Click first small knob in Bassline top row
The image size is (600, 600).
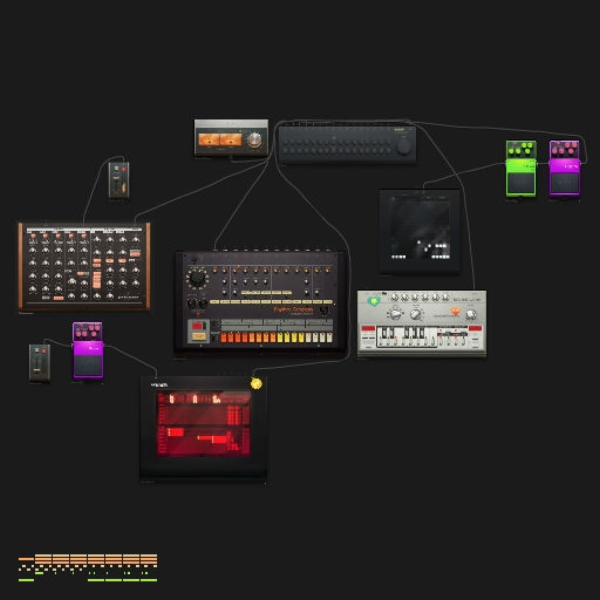(x=394, y=297)
